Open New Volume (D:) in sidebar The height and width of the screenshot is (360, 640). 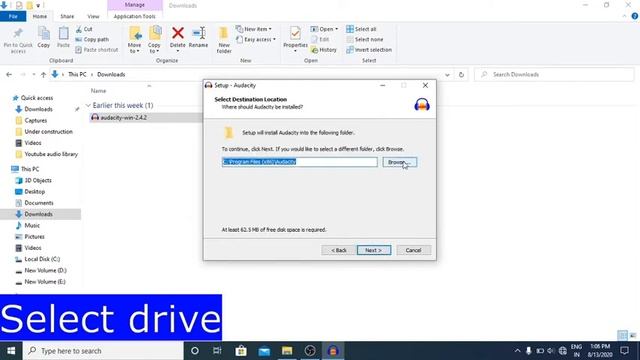pyautogui.click(x=45, y=271)
